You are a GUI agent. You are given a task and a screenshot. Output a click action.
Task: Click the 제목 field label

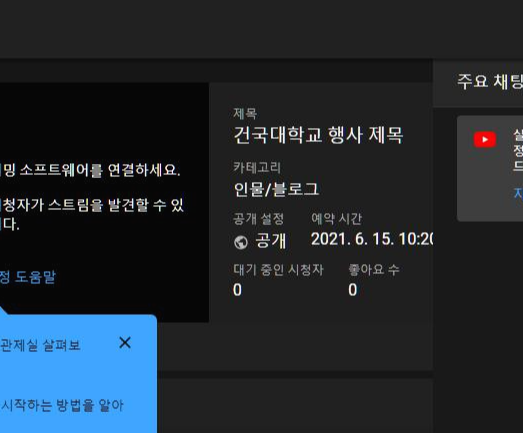click(x=245, y=114)
